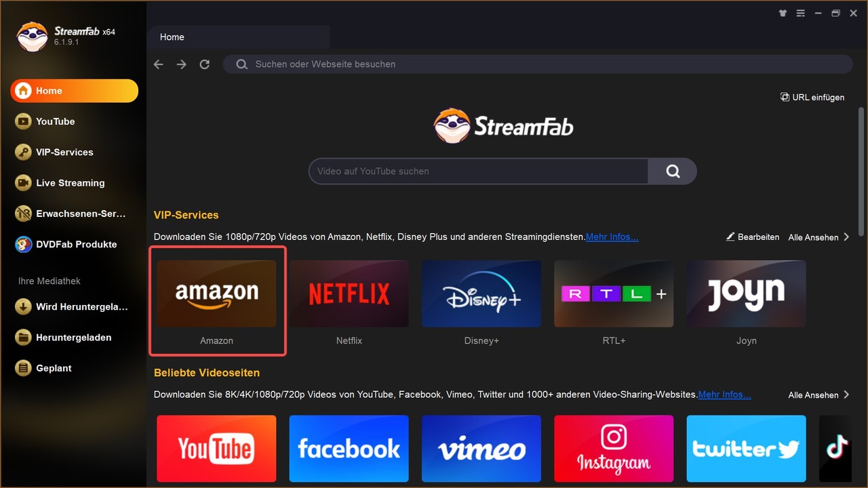
Task: Click the back navigation arrow
Action: 158,64
